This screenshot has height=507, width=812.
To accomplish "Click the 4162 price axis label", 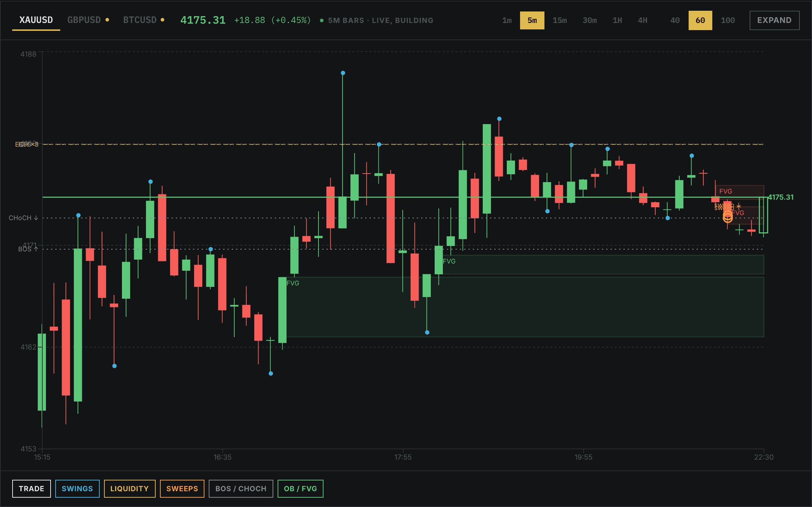I will [28, 347].
